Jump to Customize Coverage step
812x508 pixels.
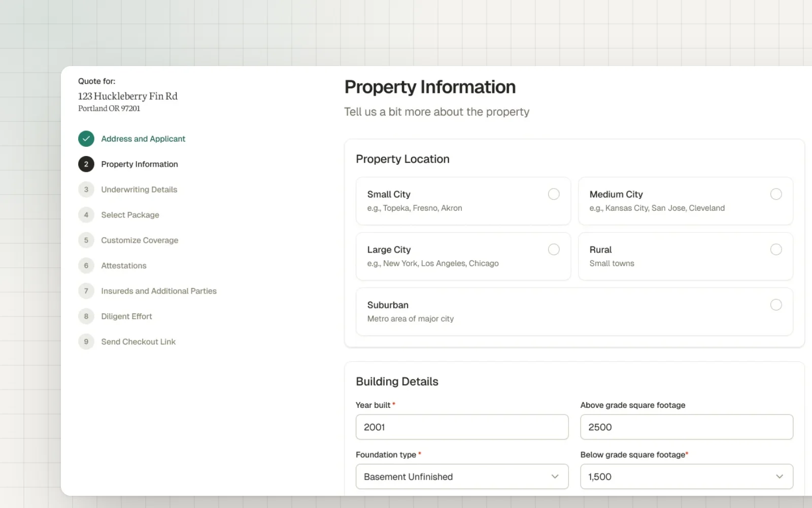coord(140,240)
